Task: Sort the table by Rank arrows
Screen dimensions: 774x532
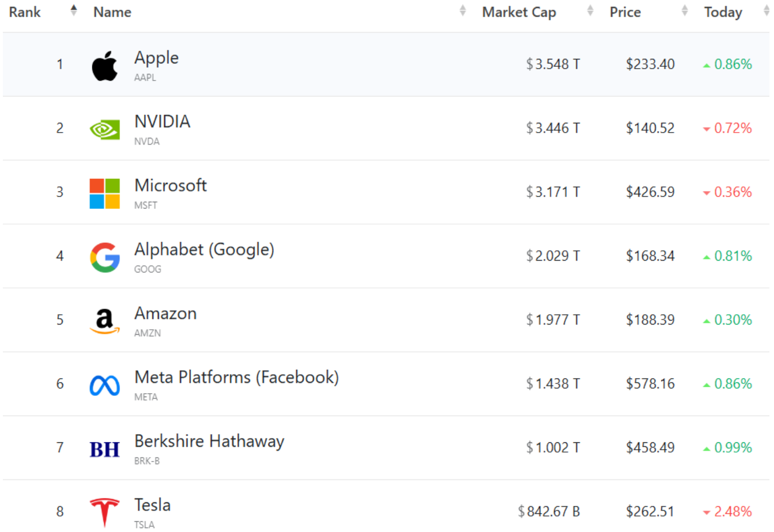Action: coord(74,10)
